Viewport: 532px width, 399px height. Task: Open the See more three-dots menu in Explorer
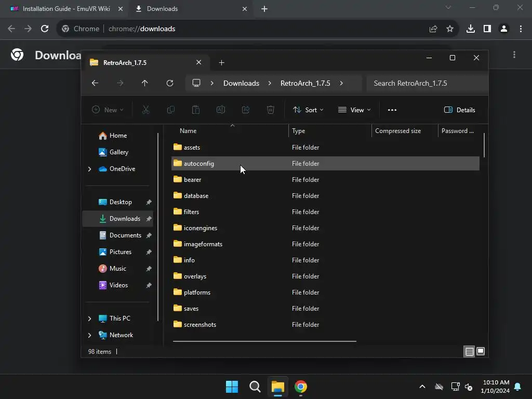point(392,110)
